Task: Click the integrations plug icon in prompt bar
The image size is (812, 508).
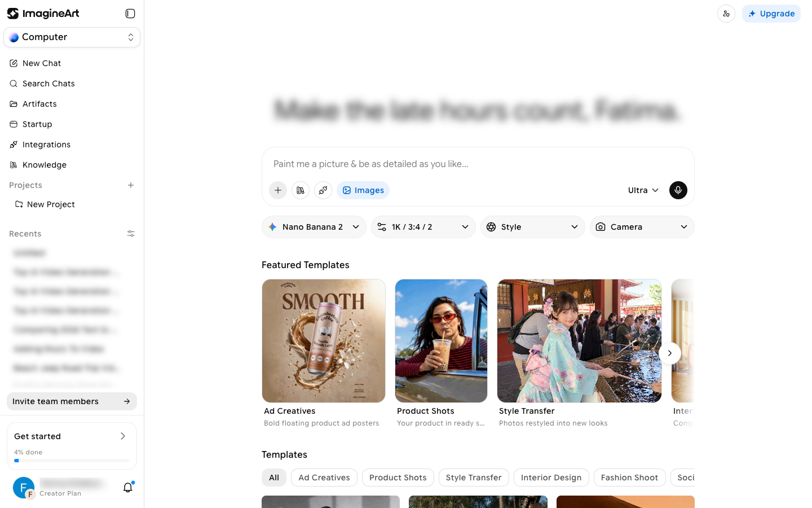Action: tap(323, 190)
